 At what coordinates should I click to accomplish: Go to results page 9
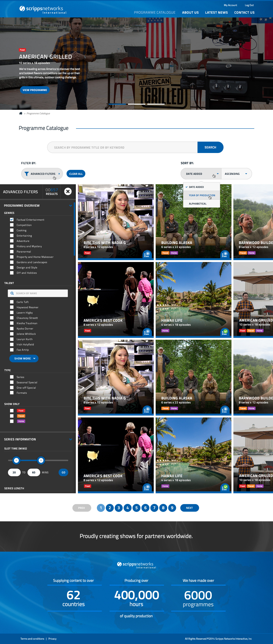click(x=172, y=508)
